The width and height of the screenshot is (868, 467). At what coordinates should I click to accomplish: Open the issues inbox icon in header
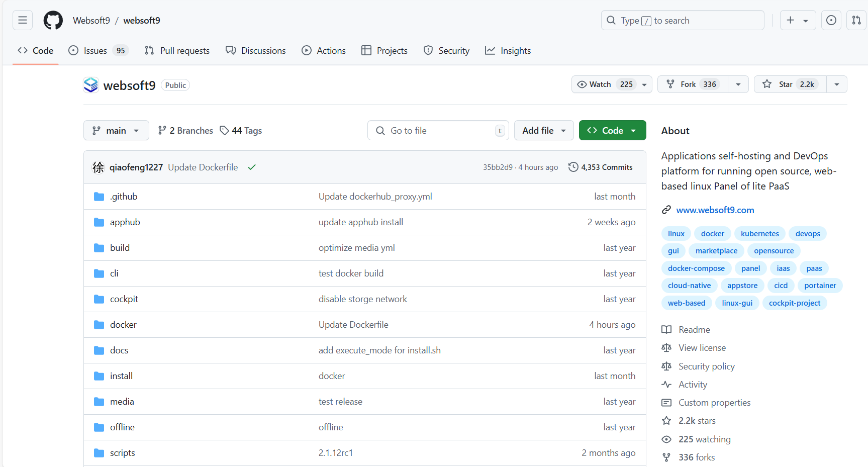point(831,20)
